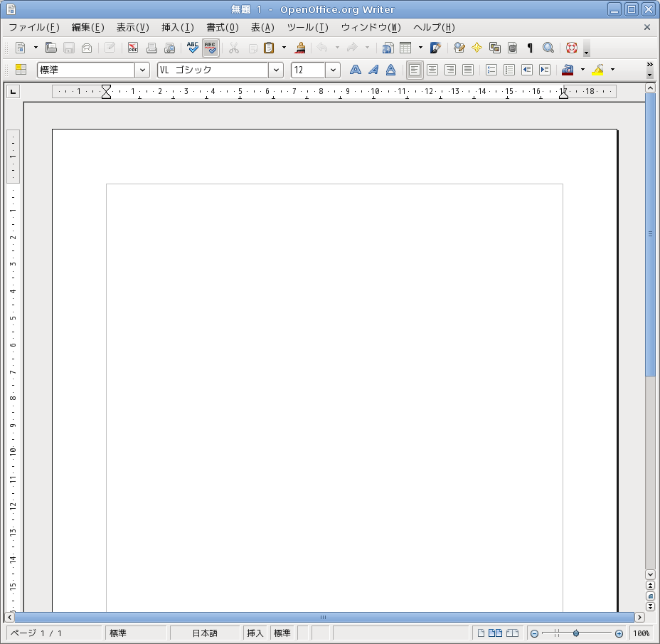Click the Format Paintbrush icon
660x644 pixels.
tap(301, 48)
